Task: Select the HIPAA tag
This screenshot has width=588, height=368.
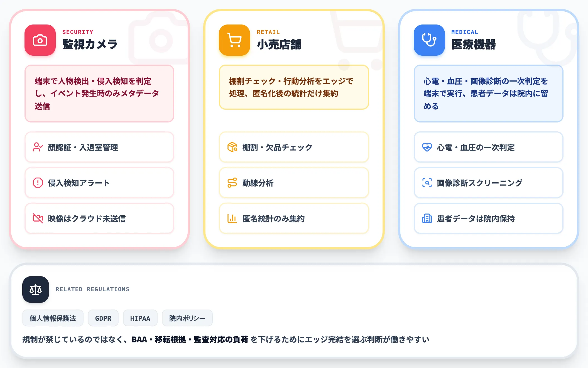Action: coord(140,318)
